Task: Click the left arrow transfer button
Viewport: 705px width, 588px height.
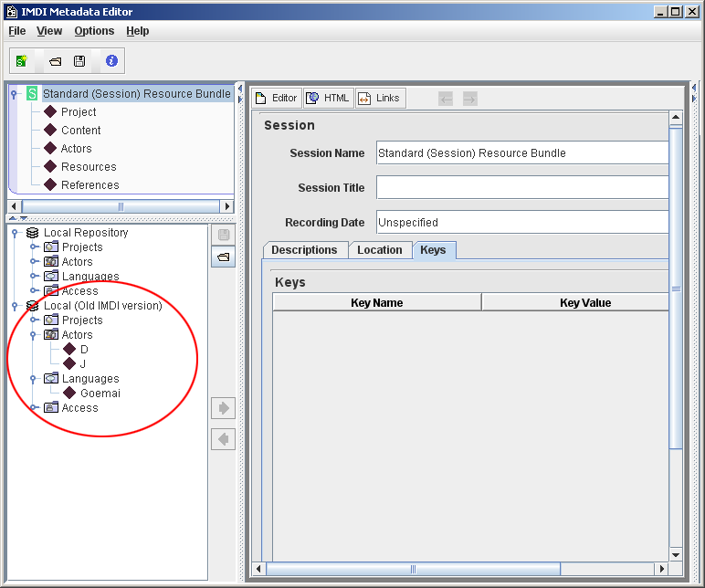Action: pyautogui.click(x=224, y=439)
